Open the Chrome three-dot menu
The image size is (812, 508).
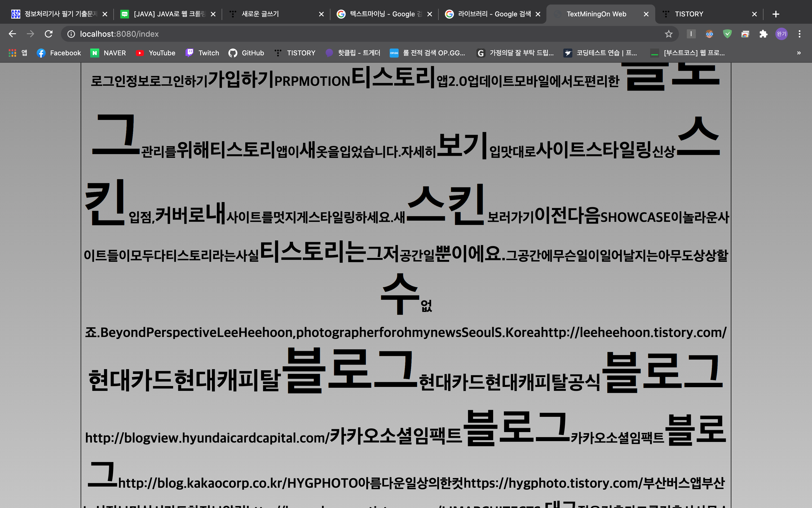[x=800, y=34]
